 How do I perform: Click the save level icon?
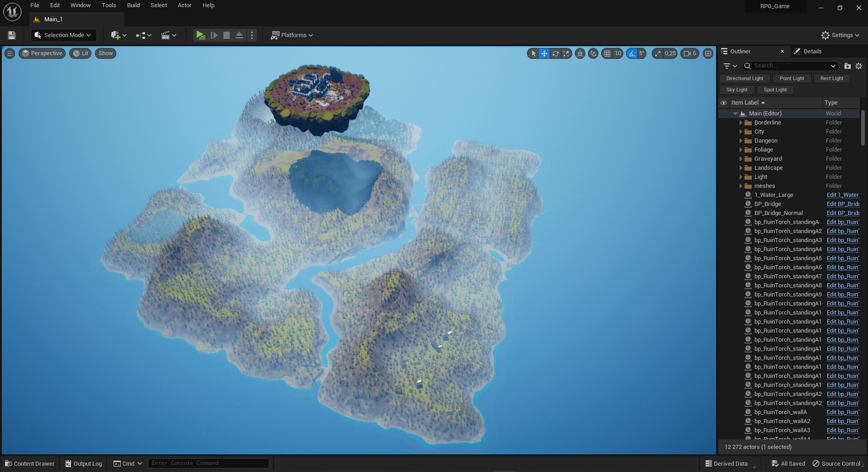click(12, 35)
